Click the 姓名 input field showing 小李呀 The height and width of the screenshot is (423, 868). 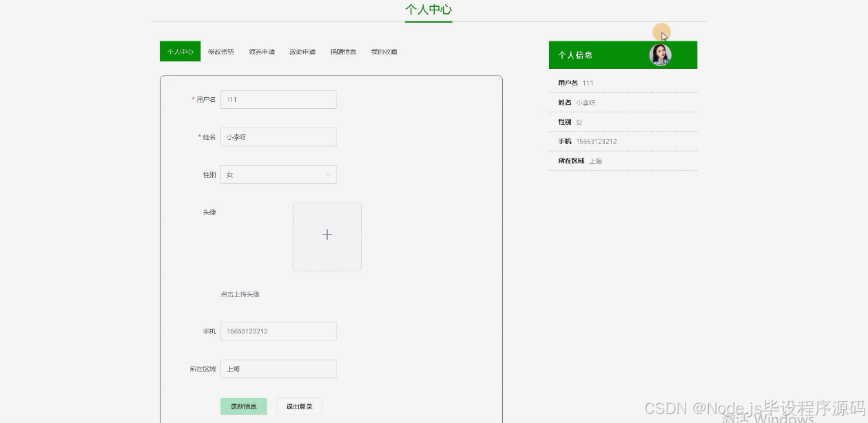tap(278, 137)
